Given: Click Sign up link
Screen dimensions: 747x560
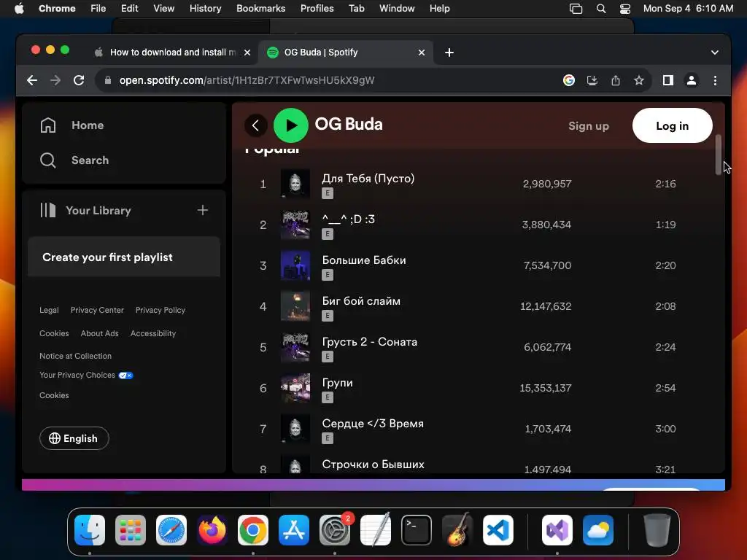Looking at the screenshot, I should pyautogui.click(x=589, y=125).
